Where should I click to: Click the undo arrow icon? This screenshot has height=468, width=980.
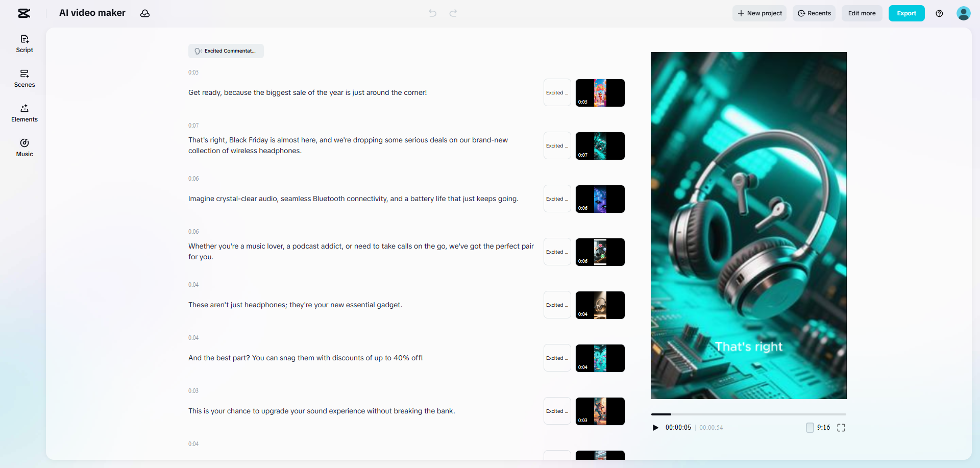[x=433, y=13]
